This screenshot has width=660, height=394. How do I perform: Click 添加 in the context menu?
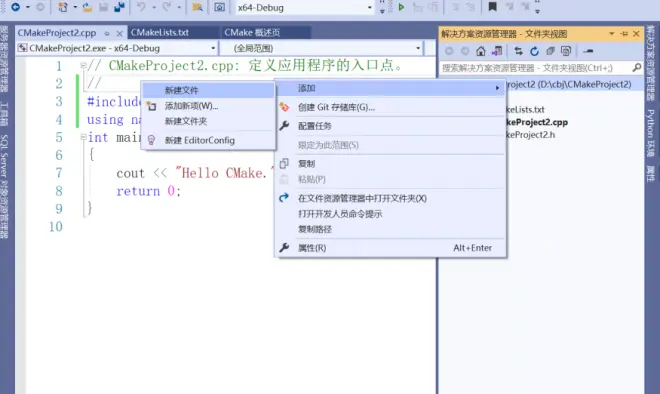click(391, 88)
